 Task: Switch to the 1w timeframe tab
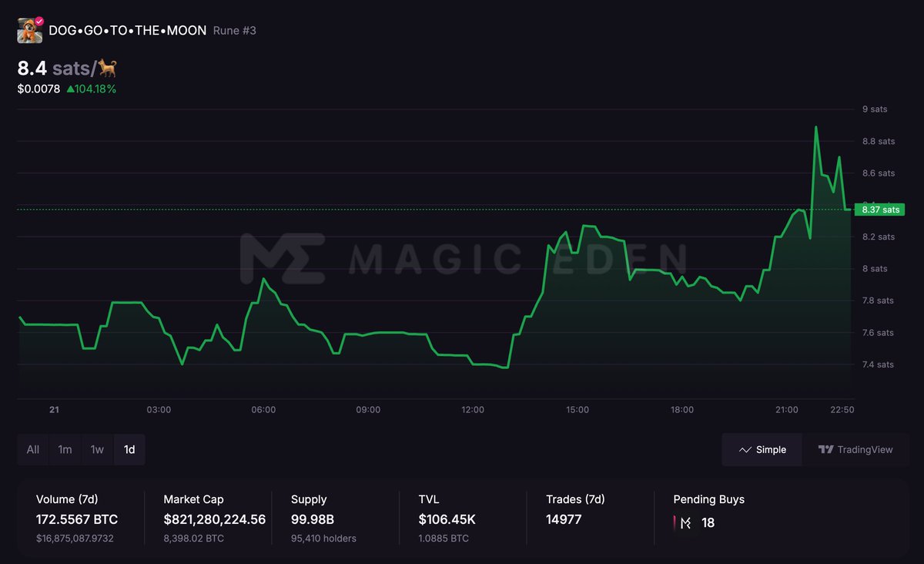point(97,449)
